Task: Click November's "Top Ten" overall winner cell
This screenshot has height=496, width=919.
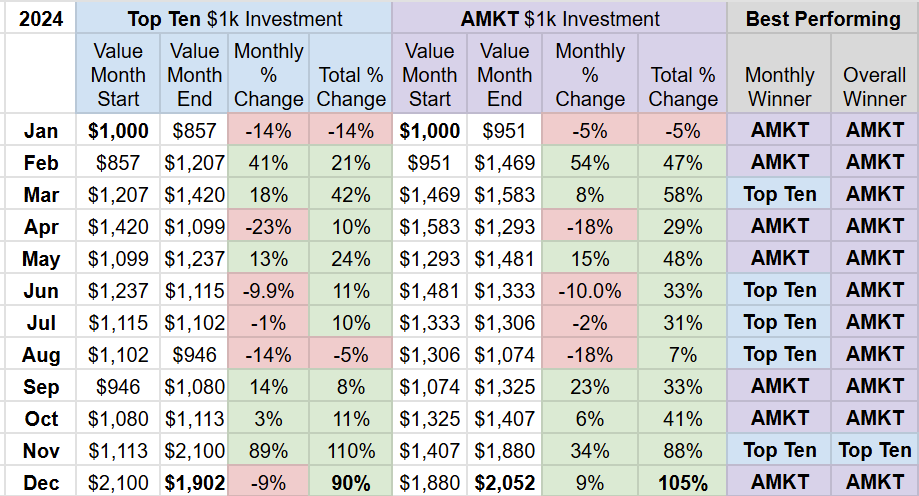Action: (874, 451)
